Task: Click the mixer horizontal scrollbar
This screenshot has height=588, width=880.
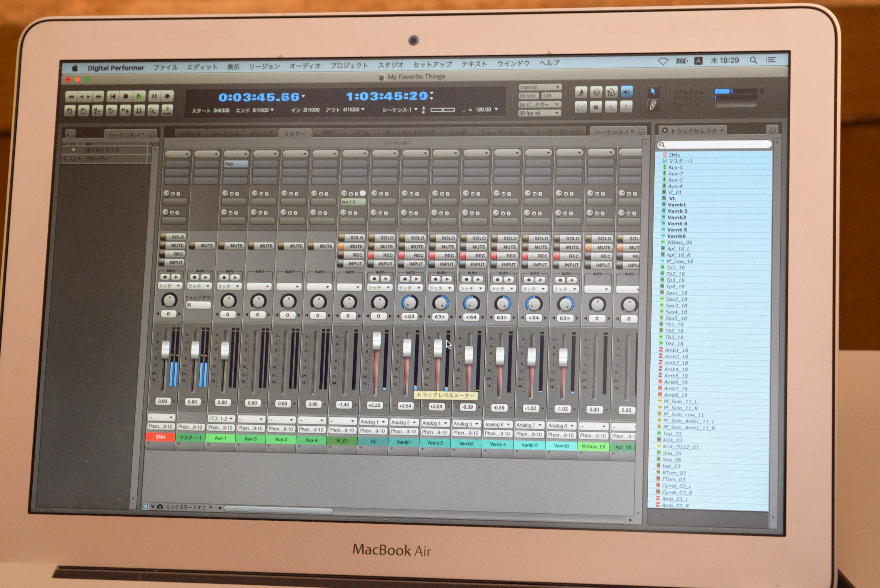Action: [278, 510]
